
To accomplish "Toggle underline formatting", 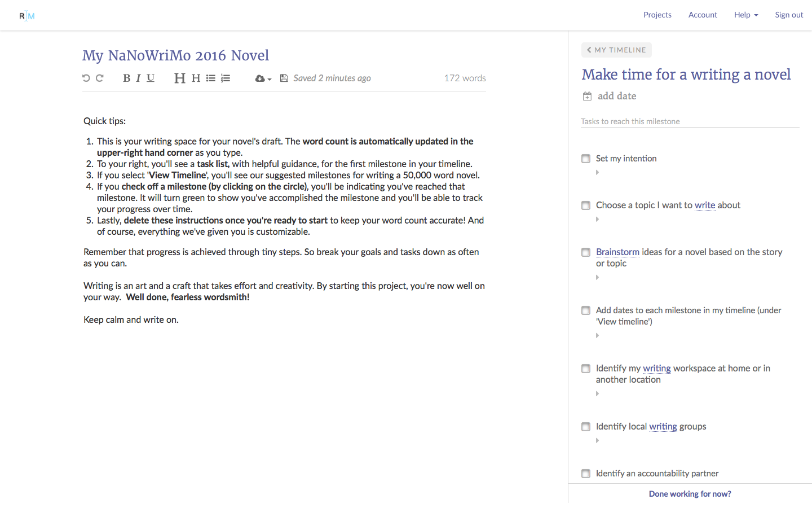I will (x=151, y=78).
